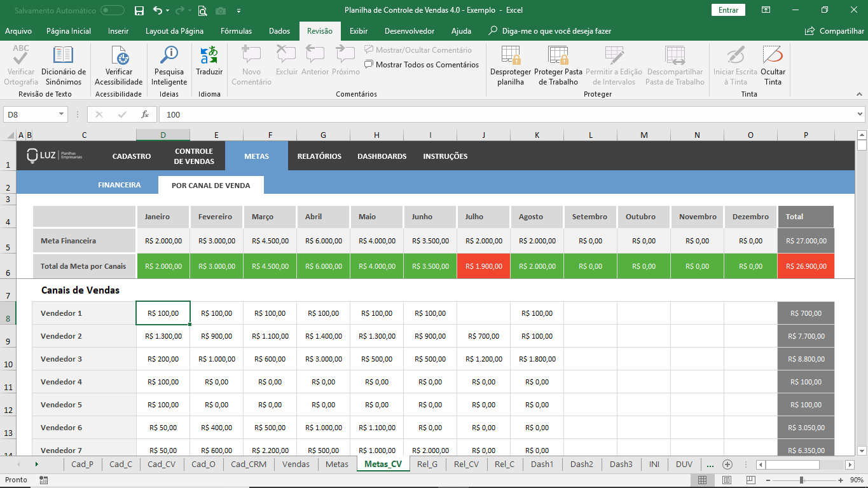Open the Name Box dropdown
Image resolution: width=868 pixels, height=488 pixels.
coord(62,114)
